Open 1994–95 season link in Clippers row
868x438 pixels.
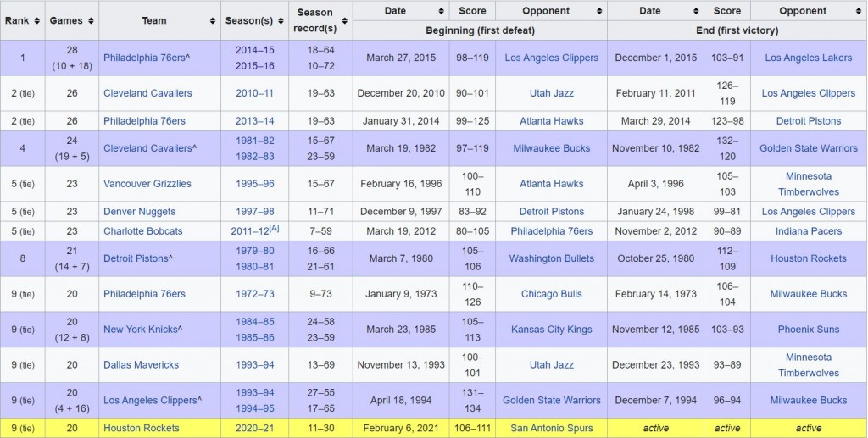tap(254, 408)
